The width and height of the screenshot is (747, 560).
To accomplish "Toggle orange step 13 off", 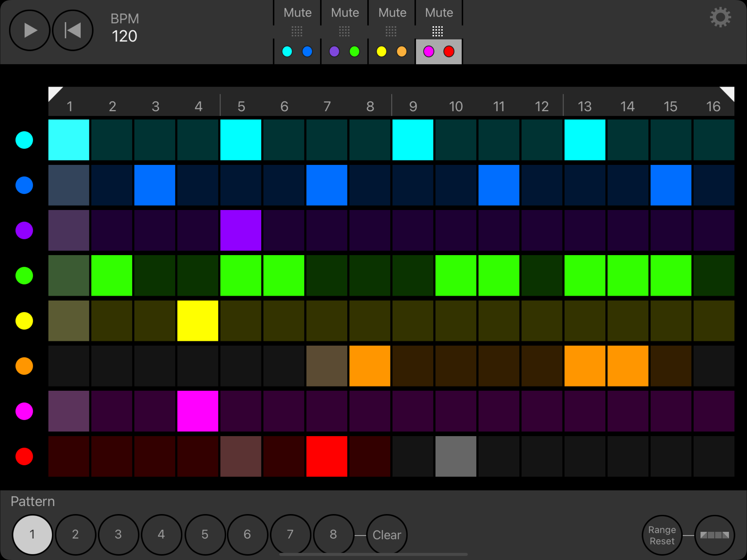I will point(585,366).
